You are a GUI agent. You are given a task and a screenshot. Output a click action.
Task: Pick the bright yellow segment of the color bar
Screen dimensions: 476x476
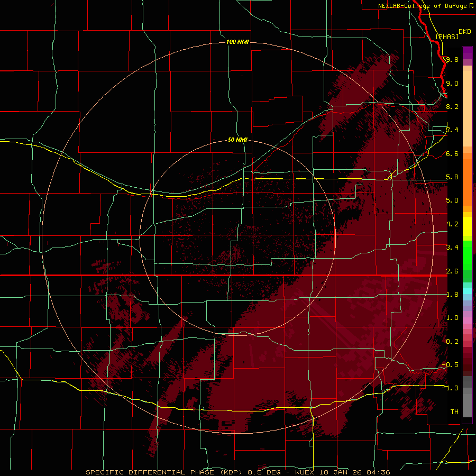pyautogui.click(x=467, y=226)
